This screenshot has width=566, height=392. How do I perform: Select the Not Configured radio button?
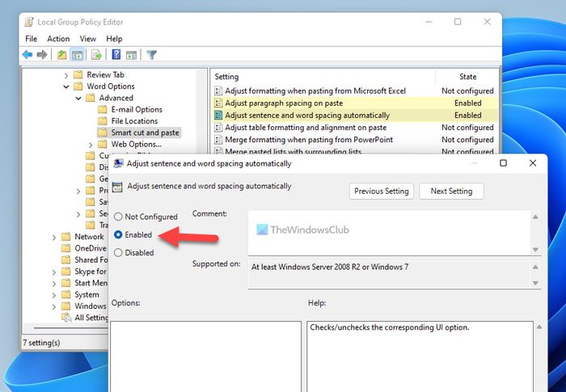(118, 217)
